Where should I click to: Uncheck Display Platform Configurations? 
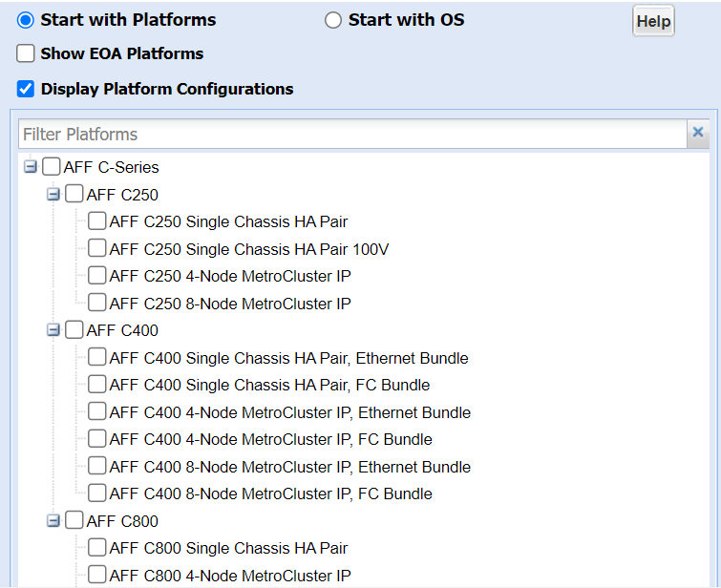26,89
